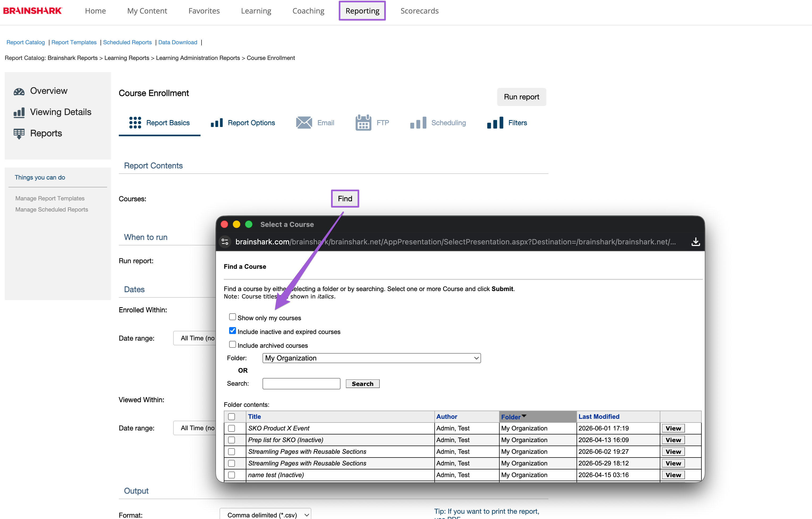Click the course Search text field
The height and width of the screenshot is (519, 812).
coord(301,384)
